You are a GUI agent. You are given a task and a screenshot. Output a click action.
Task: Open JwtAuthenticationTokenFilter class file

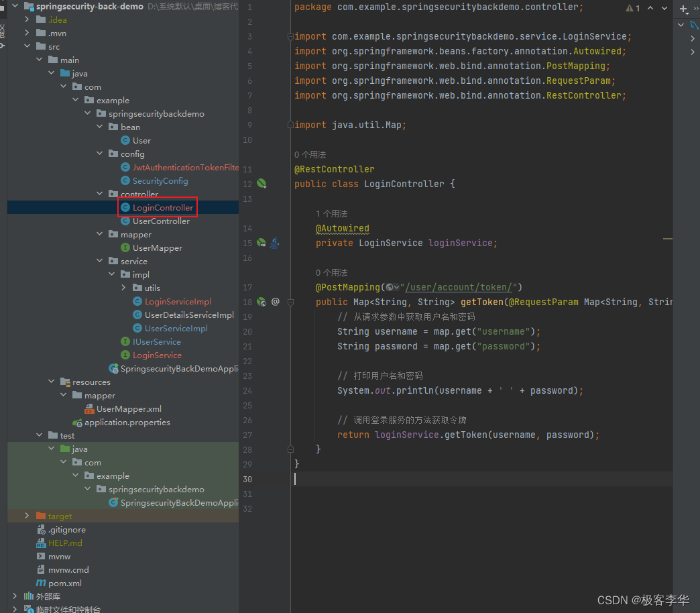point(180,168)
